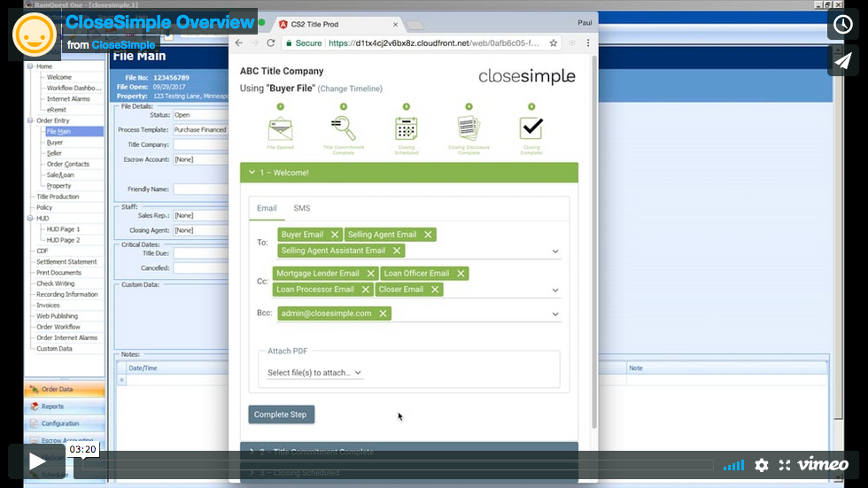Switch to the Email tab
This screenshot has height=488, width=868.
pos(267,208)
